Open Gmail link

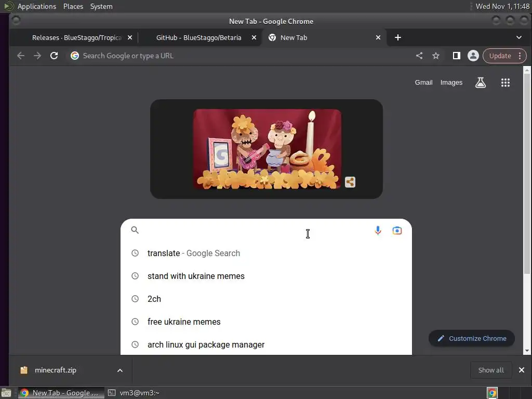(423, 83)
